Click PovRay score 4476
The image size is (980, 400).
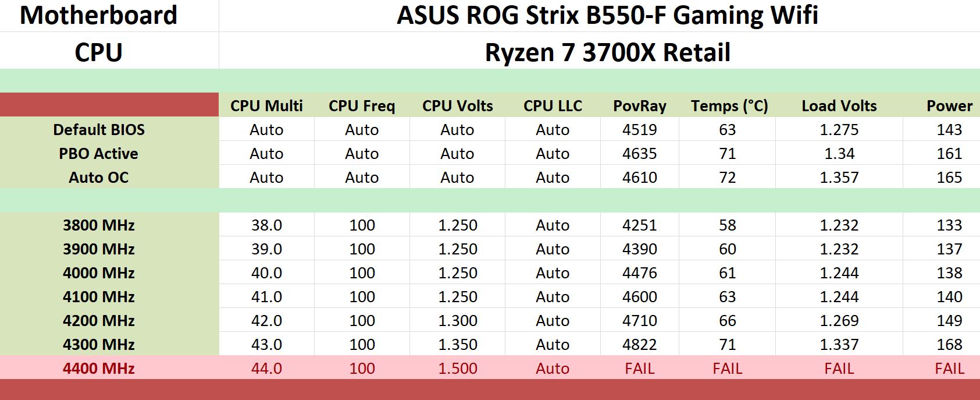tap(640, 273)
